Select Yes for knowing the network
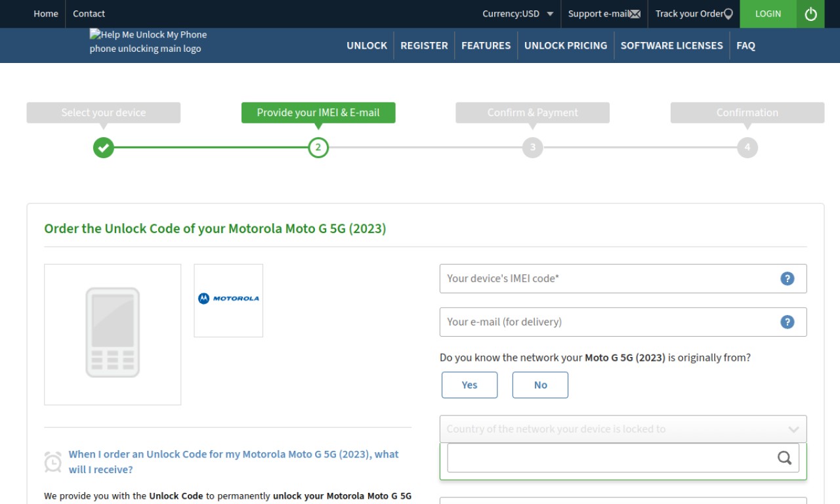Viewport: 840px width, 504px height. (x=469, y=385)
